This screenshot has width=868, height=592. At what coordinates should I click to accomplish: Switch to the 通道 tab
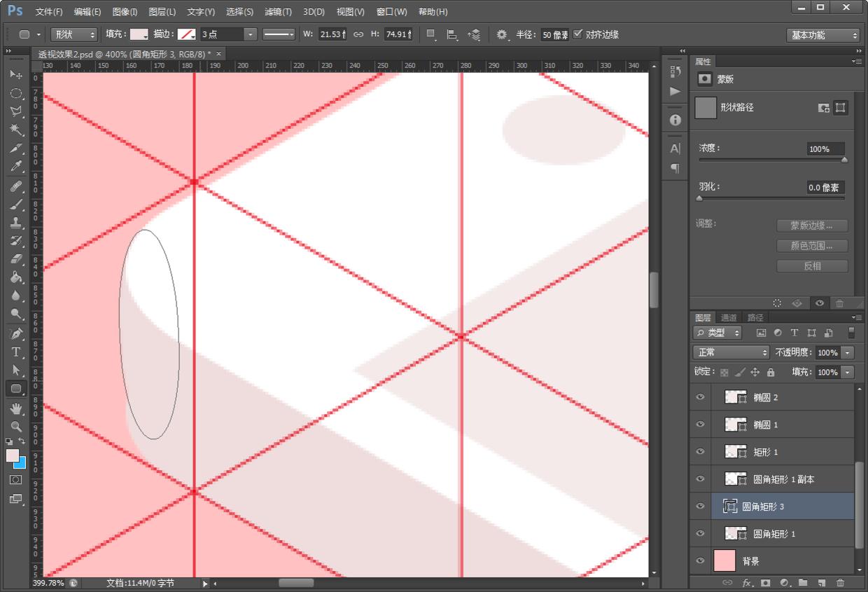(x=729, y=317)
